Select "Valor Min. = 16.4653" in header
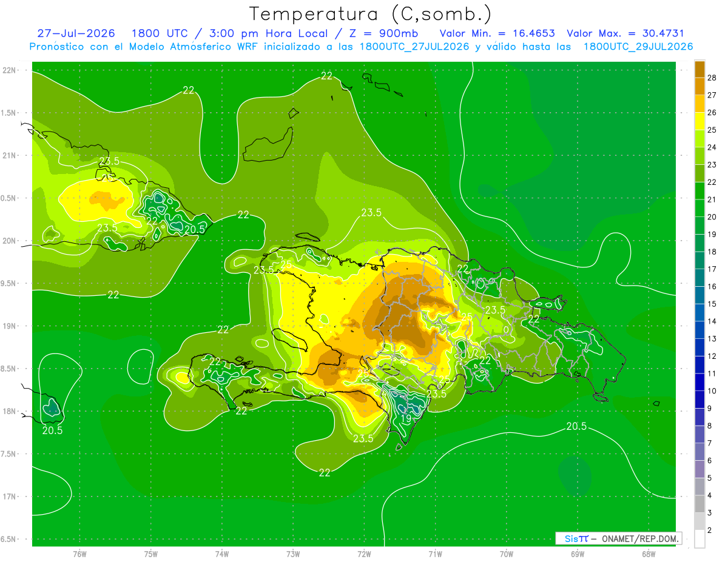 (x=497, y=33)
